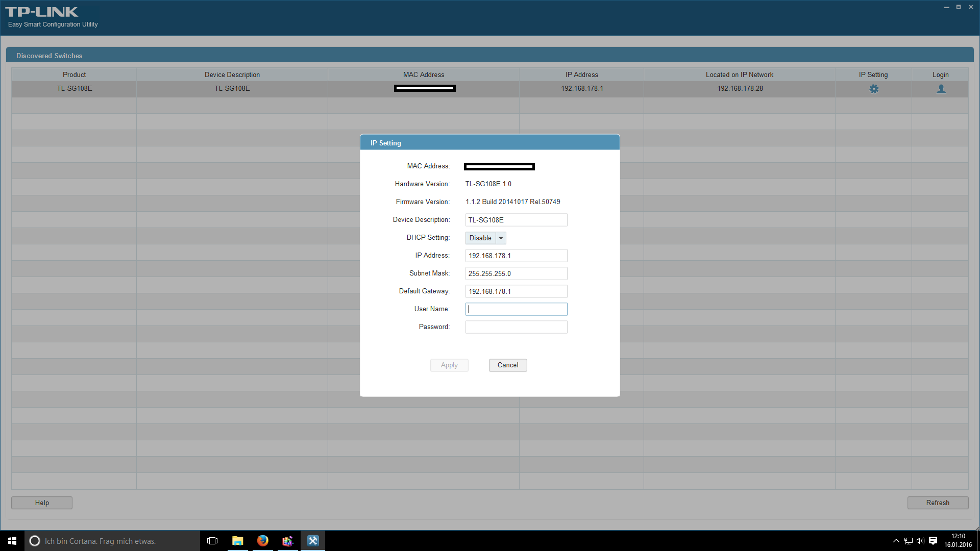The width and height of the screenshot is (980, 551).
Task: Click Cancel in IP Setting dialog
Action: click(x=507, y=365)
